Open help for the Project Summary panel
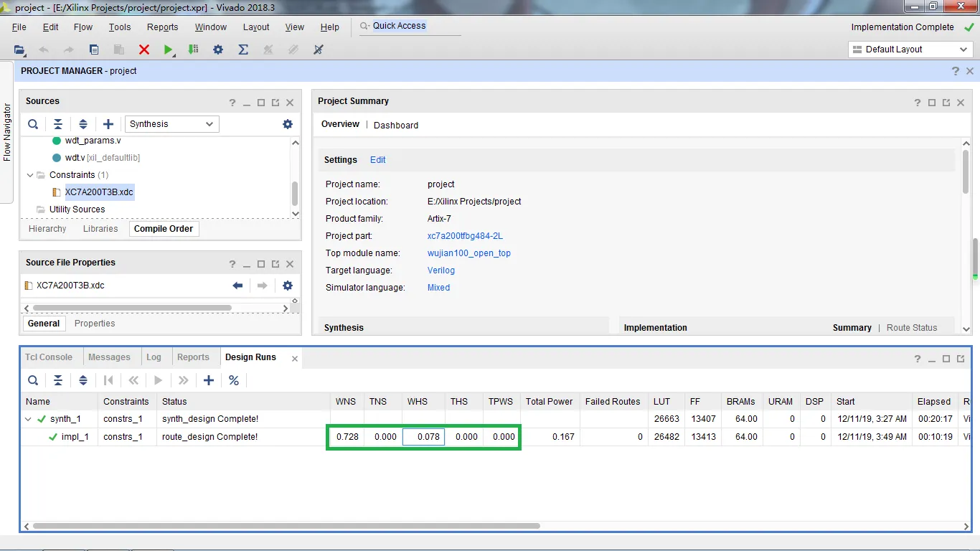This screenshot has width=980, height=551. tap(918, 103)
